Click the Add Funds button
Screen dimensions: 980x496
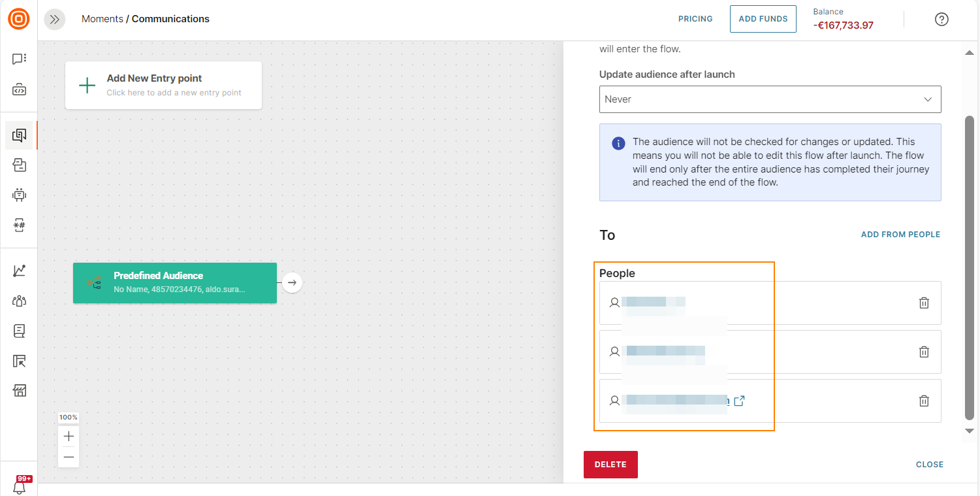[x=763, y=19]
